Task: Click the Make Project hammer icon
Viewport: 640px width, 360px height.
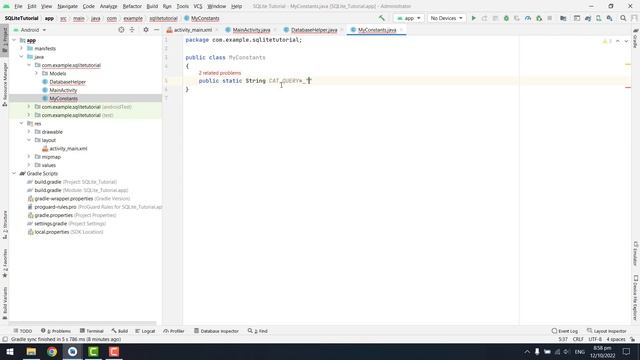Action: pos(382,18)
